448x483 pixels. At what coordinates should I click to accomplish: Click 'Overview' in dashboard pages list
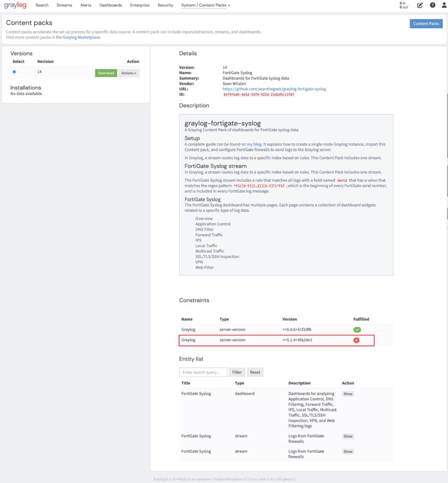click(204, 219)
